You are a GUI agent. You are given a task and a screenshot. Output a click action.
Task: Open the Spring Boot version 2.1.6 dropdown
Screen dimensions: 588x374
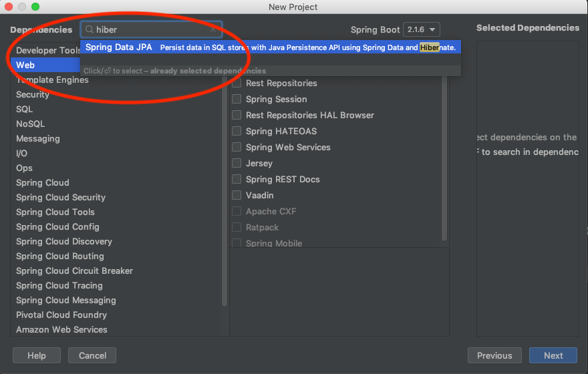pyautogui.click(x=421, y=29)
